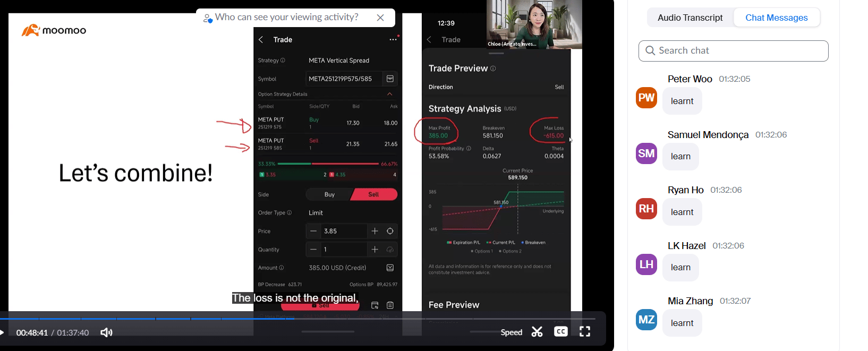
Task: Click the viewing activity person icon
Action: pyautogui.click(x=208, y=19)
